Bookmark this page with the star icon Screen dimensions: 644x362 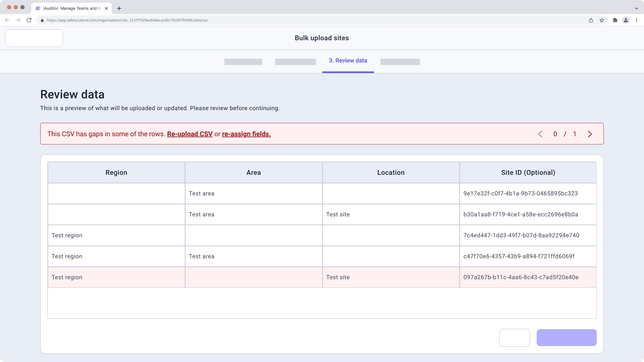(x=602, y=20)
